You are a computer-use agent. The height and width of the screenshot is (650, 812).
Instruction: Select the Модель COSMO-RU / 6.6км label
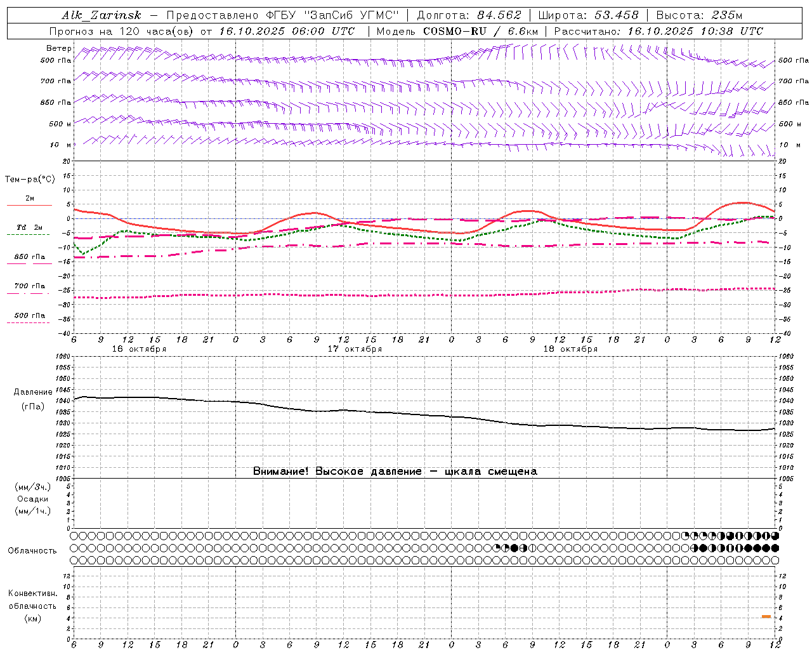point(457,31)
